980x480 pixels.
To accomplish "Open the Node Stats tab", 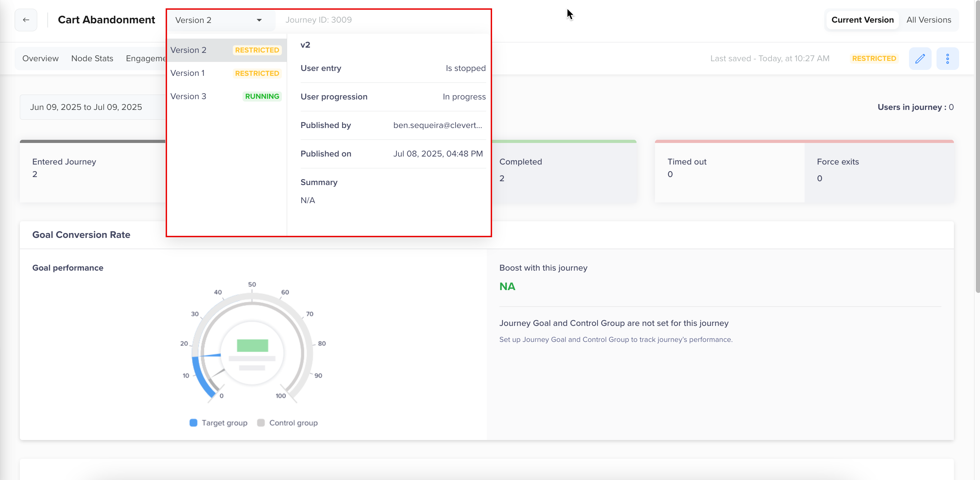I will [92, 58].
